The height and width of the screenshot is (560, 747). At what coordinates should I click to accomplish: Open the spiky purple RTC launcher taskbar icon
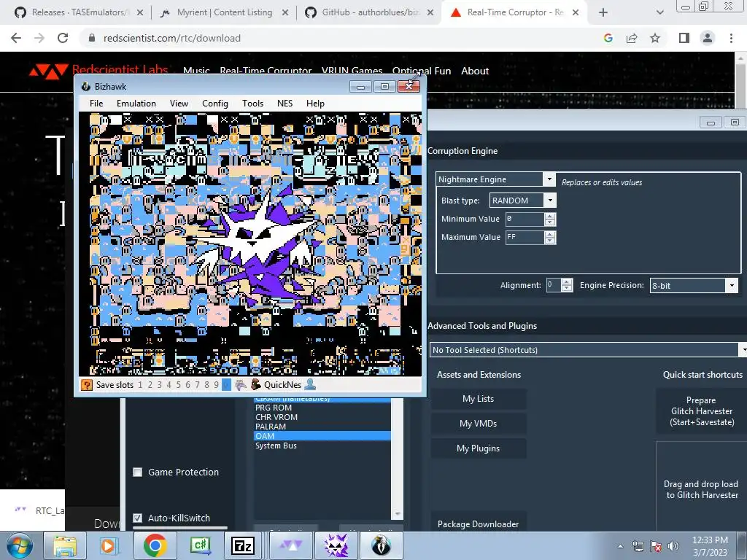(x=336, y=545)
